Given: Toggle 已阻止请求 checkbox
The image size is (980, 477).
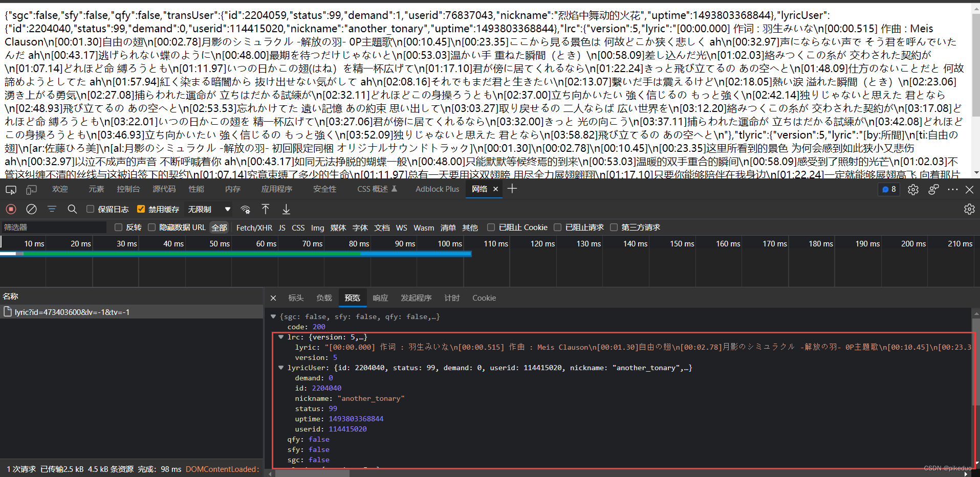Looking at the screenshot, I should [x=558, y=228].
